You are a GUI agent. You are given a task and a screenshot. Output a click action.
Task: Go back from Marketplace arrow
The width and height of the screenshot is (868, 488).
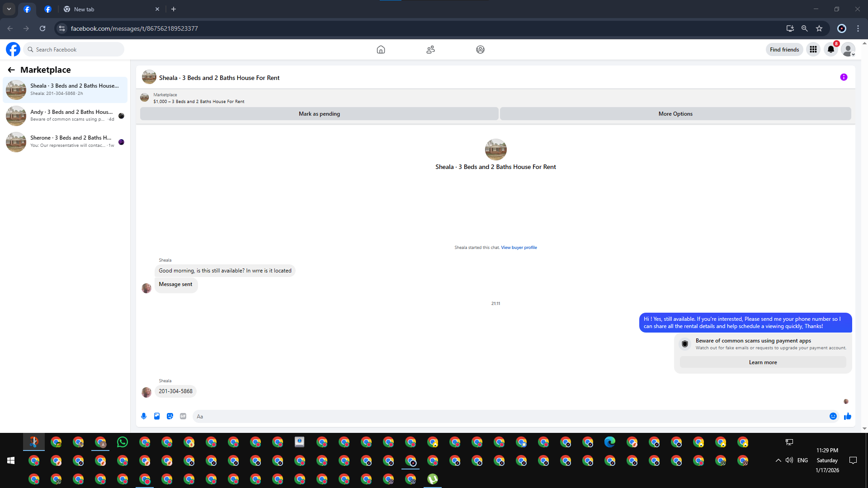click(x=11, y=70)
